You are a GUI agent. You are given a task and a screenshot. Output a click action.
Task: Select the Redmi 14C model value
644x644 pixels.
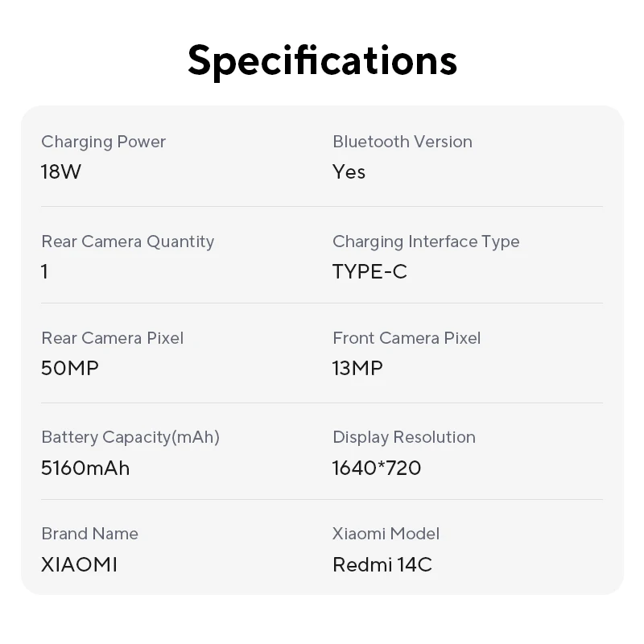click(382, 564)
